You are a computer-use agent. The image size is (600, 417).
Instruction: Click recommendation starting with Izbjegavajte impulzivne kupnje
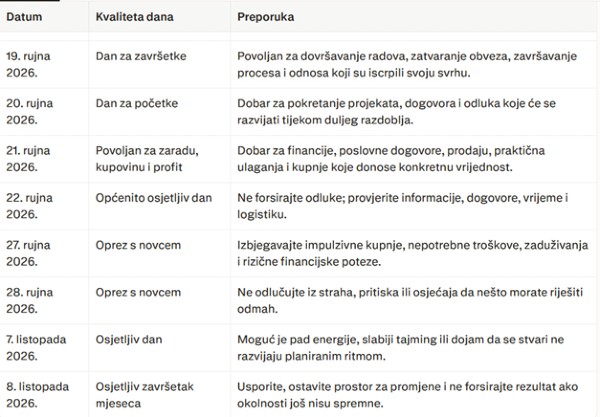pyautogui.click(x=412, y=253)
